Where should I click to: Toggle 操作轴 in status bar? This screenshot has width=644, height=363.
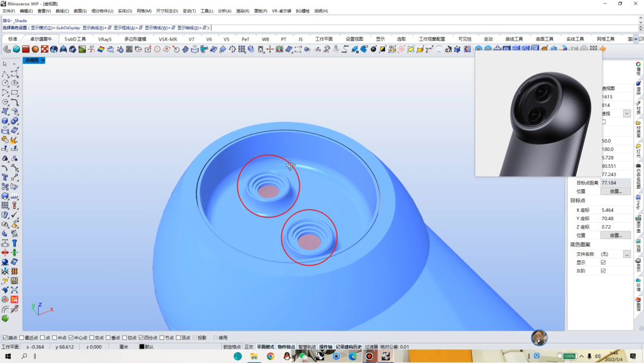(x=326, y=347)
